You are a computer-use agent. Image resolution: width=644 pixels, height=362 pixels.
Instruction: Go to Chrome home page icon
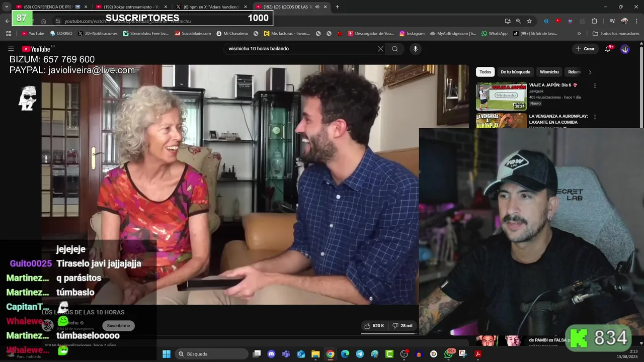(x=44, y=21)
